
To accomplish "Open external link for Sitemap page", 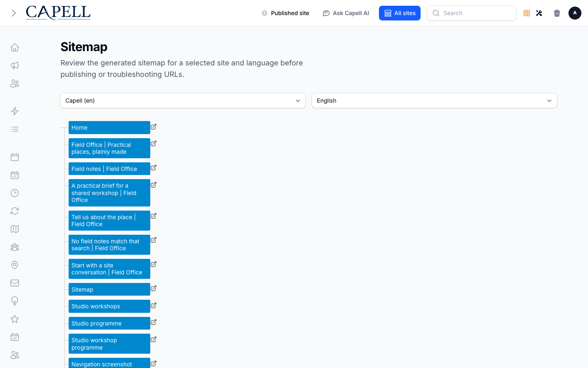I will [x=154, y=288].
